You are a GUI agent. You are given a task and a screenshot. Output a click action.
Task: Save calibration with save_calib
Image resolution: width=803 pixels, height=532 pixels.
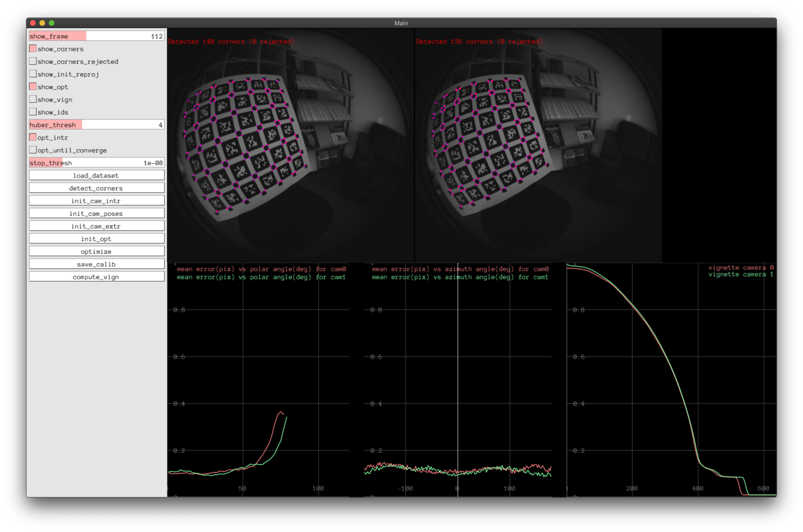click(x=97, y=264)
